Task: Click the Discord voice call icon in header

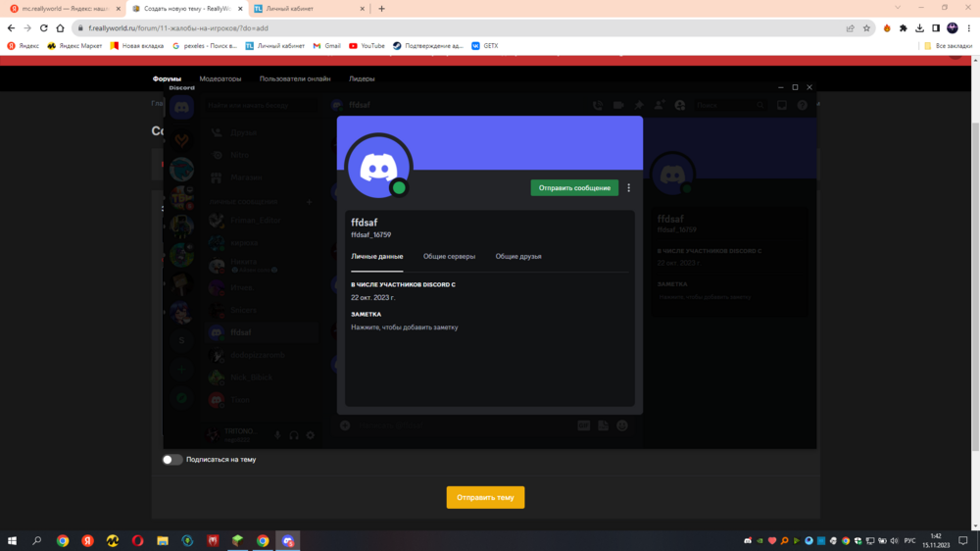Action: point(598,105)
